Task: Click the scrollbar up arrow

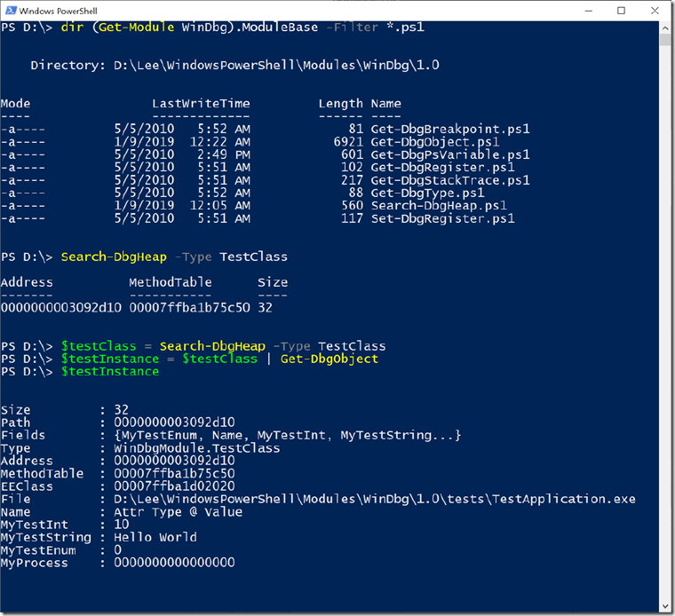Action: (664, 28)
